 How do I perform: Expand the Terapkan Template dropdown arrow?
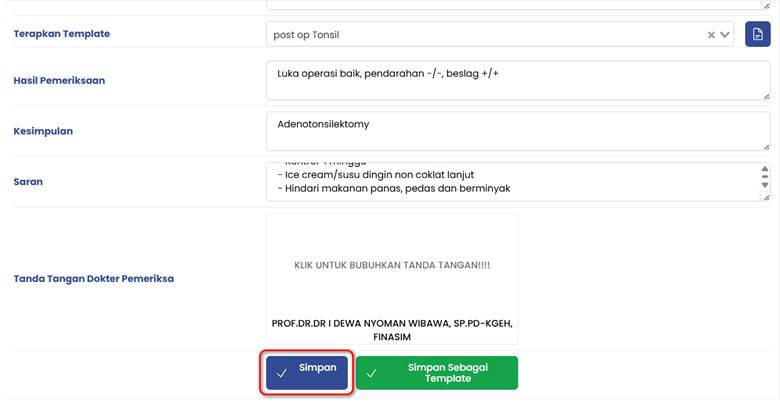coord(726,35)
